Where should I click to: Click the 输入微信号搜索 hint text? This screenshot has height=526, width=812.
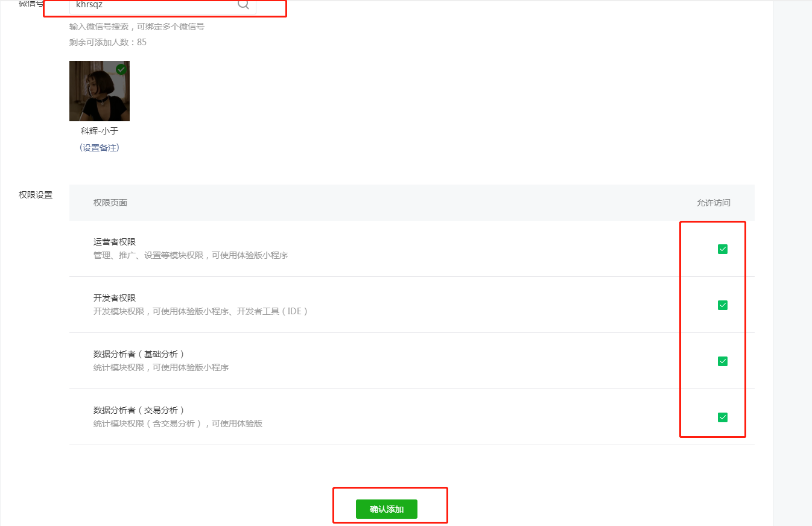coord(137,27)
